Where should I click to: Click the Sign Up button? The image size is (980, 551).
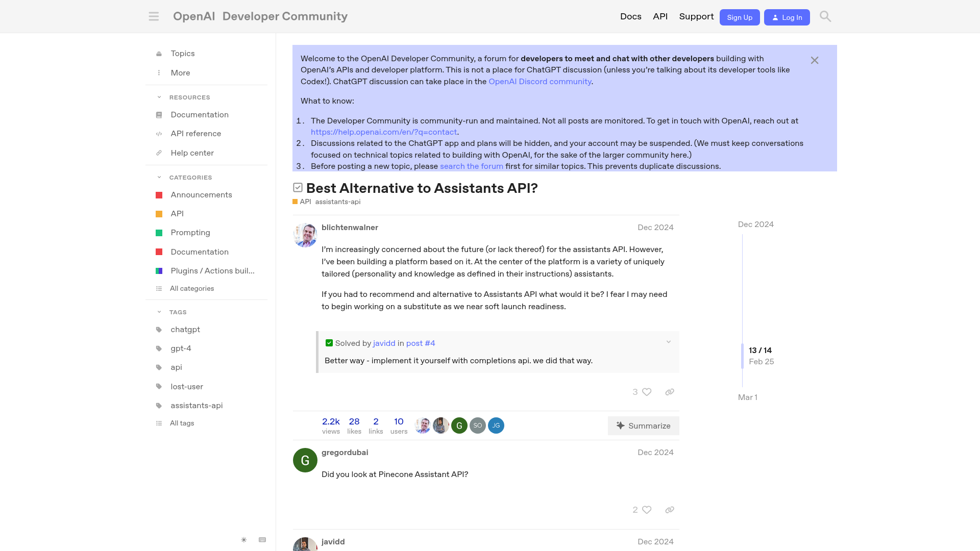point(740,17)
